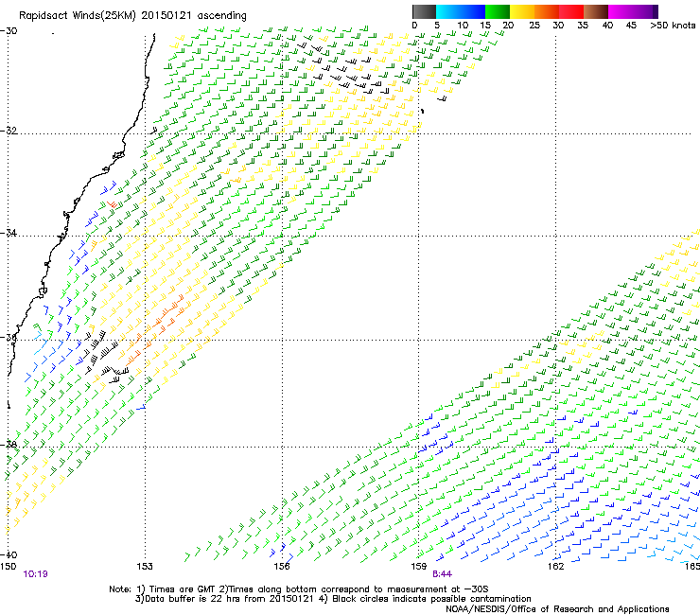Click the '25' legend scale label
Image resolution: width=700 pixels, height=615 pixels.
534,26
